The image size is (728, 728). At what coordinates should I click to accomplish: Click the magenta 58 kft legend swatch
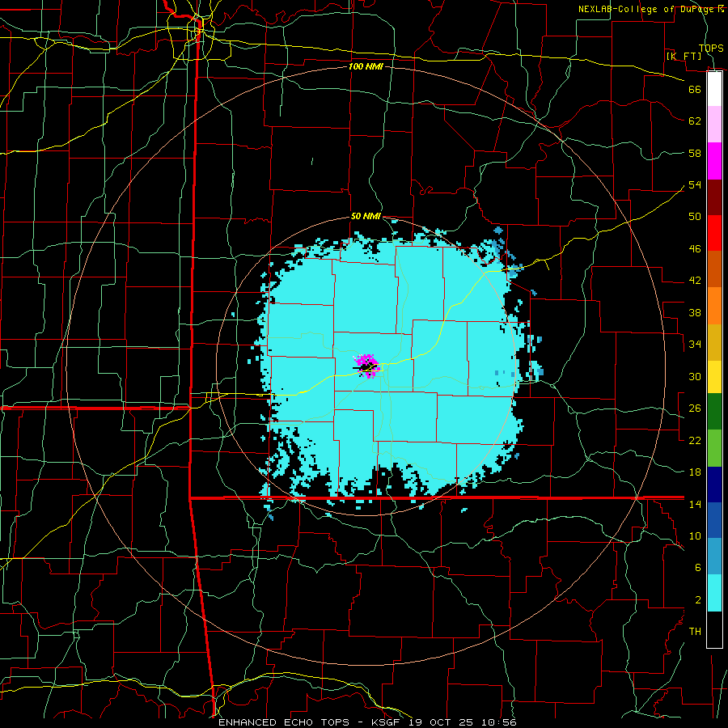(x=714, y=161)
